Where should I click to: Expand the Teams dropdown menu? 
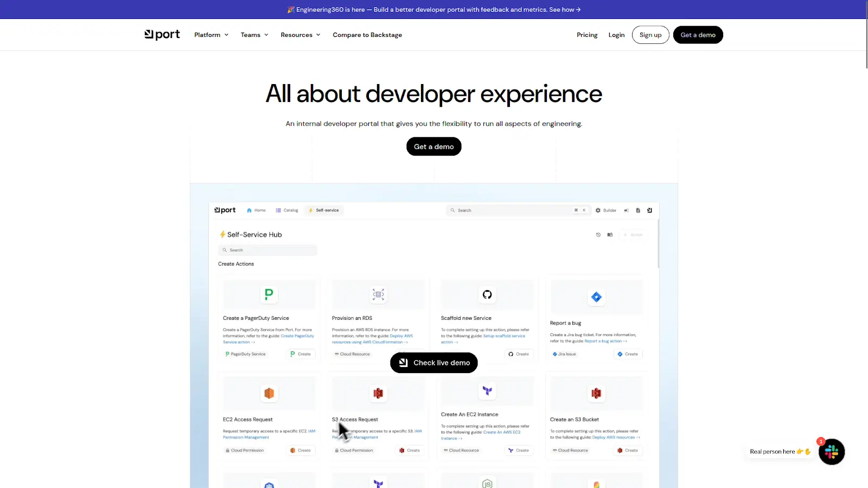point(254,35)
